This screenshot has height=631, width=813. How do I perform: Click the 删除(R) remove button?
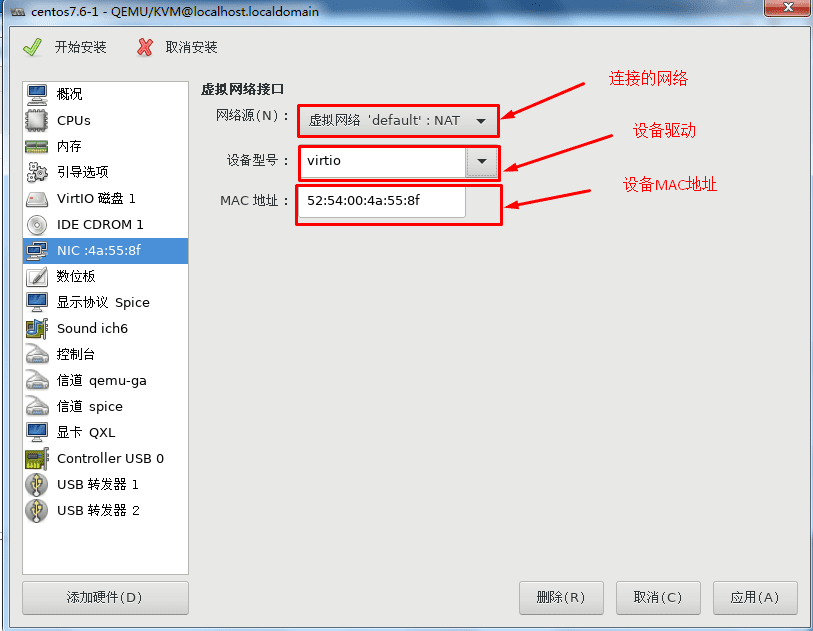pos(561,598)
